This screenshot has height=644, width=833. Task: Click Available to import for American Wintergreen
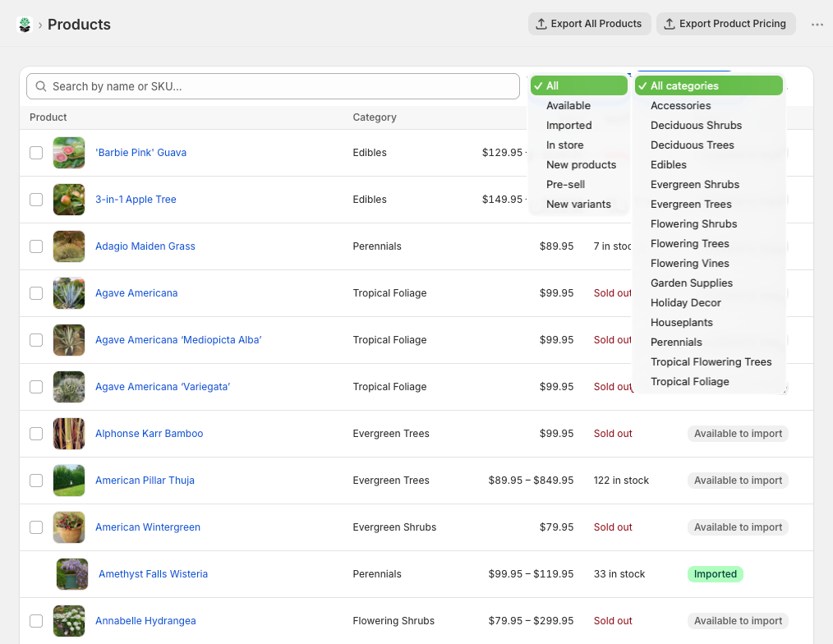point(738,527)
